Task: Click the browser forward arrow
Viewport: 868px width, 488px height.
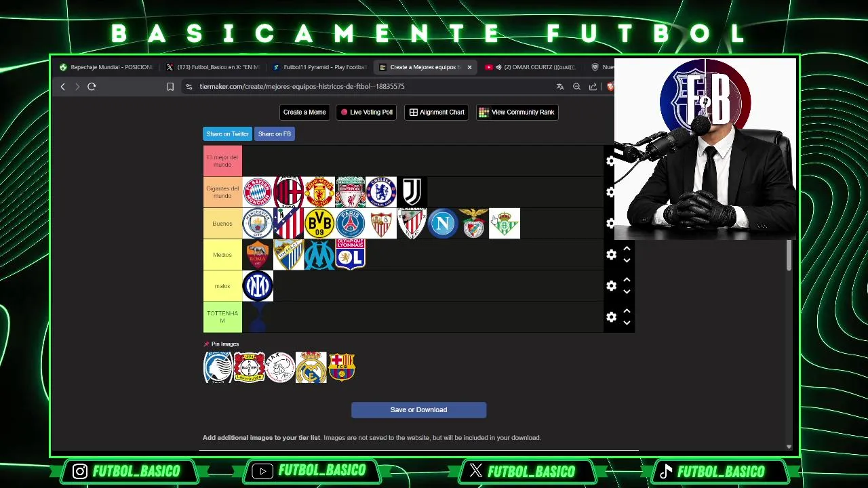Action: tap(77, 87)
